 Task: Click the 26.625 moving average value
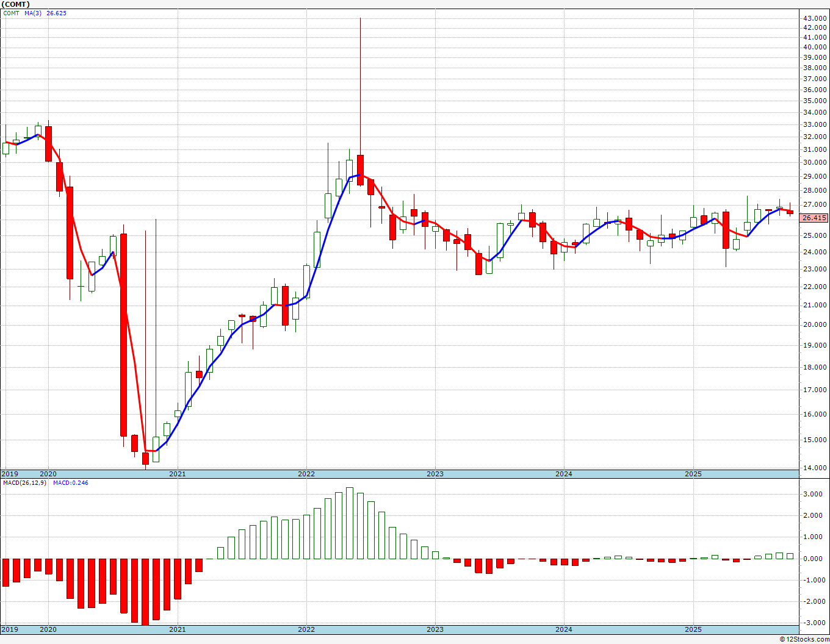[x=56, y=13]
